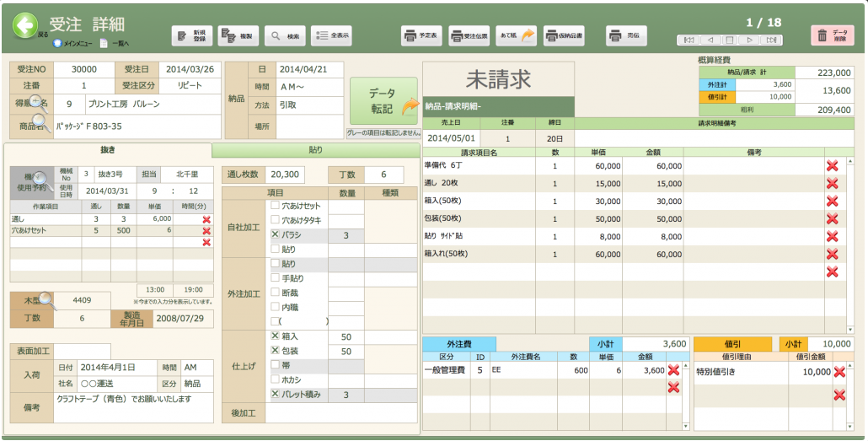Uncheck the バラシ checkbox

point(275,235)
